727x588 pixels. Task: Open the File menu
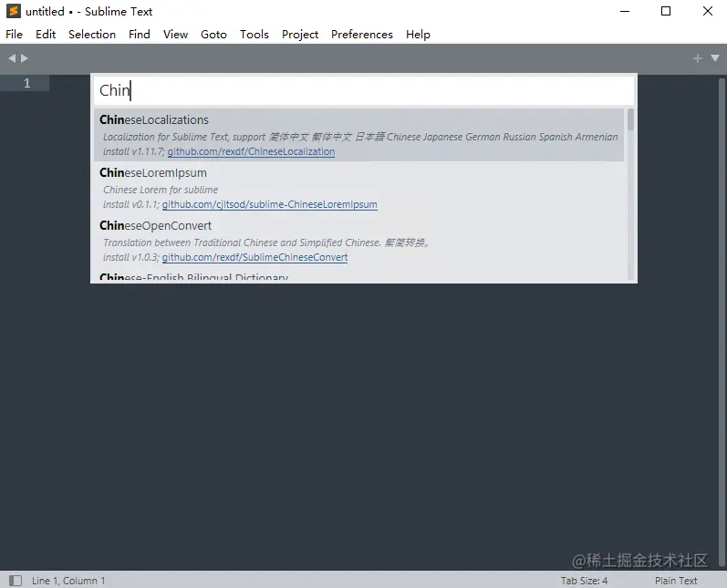coord(14,35)
